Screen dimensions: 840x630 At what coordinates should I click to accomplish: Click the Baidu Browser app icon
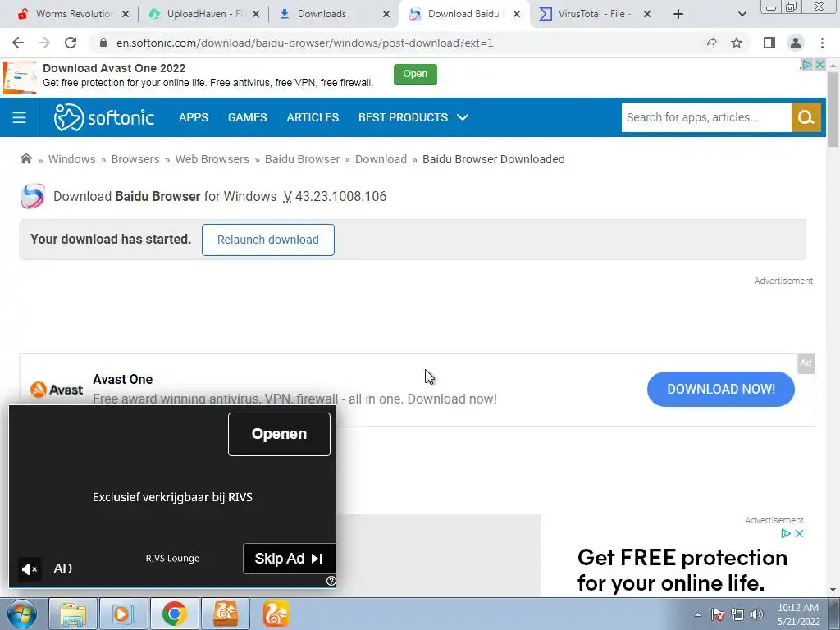(x=33, y=196)
